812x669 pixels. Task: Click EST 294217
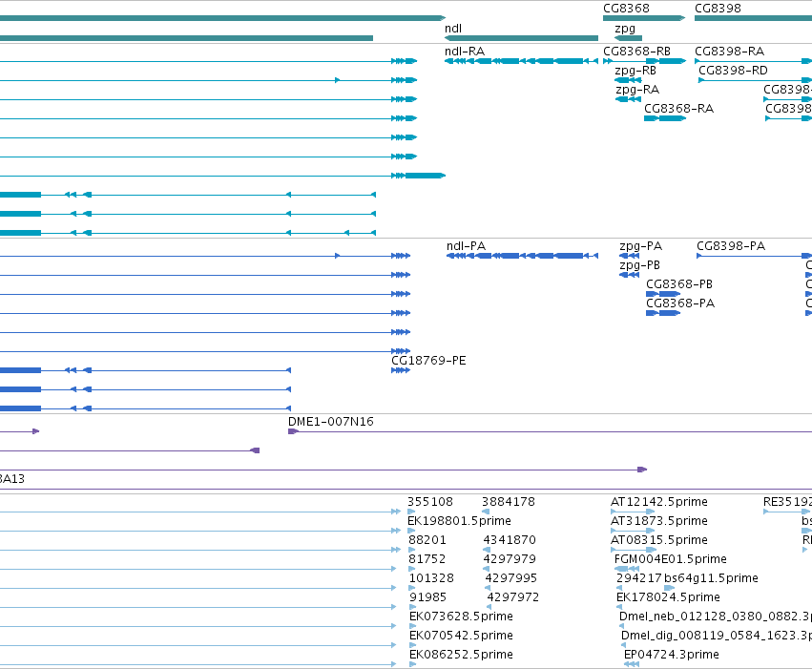tap(620, 588)
